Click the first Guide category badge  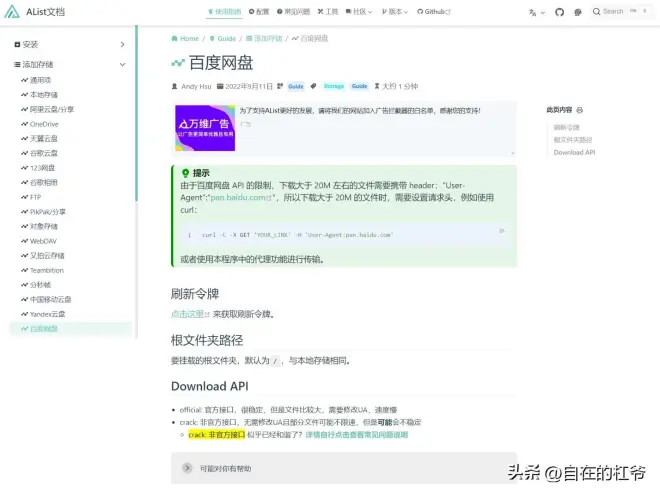click(x=296, y=86)
